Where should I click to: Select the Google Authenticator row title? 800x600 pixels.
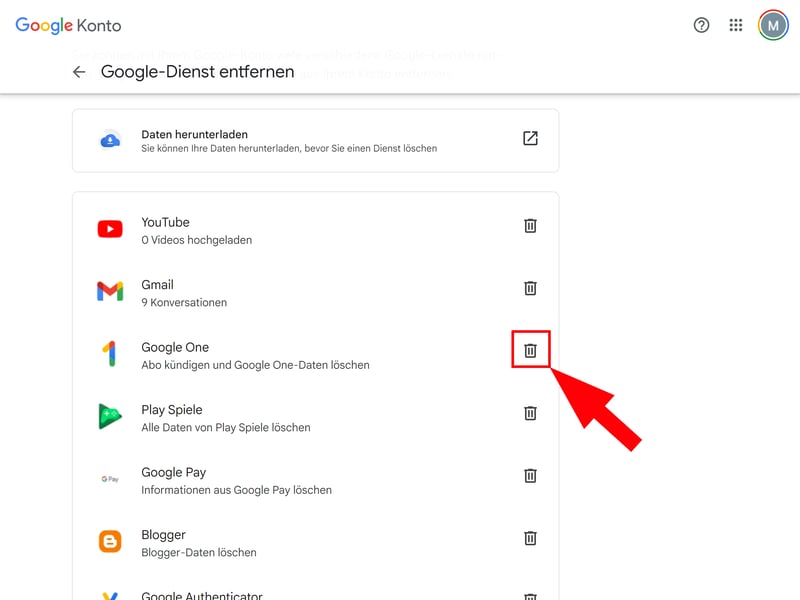tap(202, 595)
